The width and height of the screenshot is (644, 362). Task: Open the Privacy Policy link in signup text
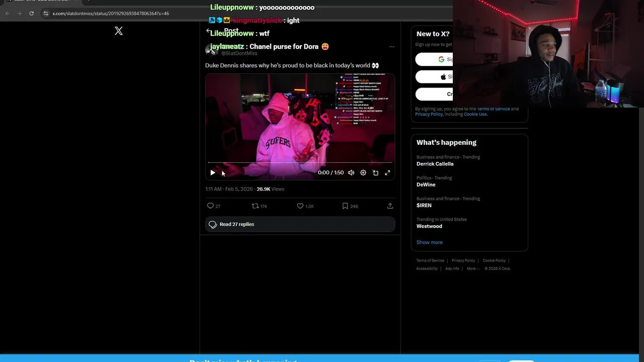pos(429,114)
